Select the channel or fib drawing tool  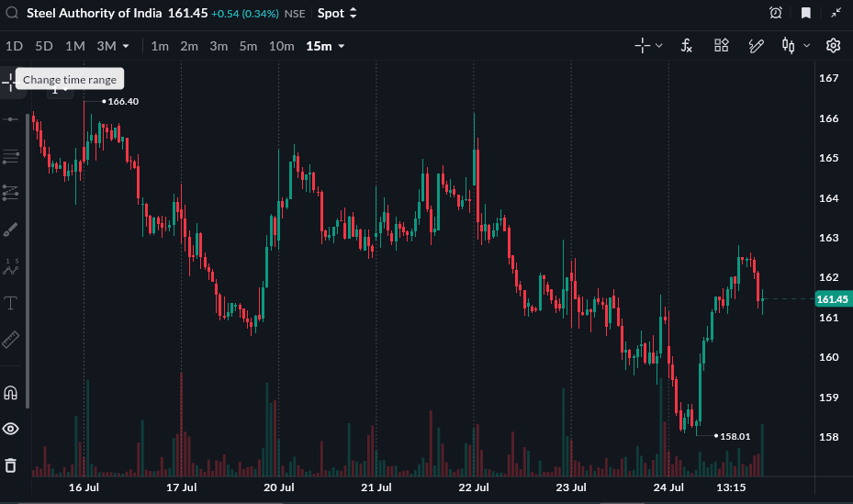(x=10, y=193)
